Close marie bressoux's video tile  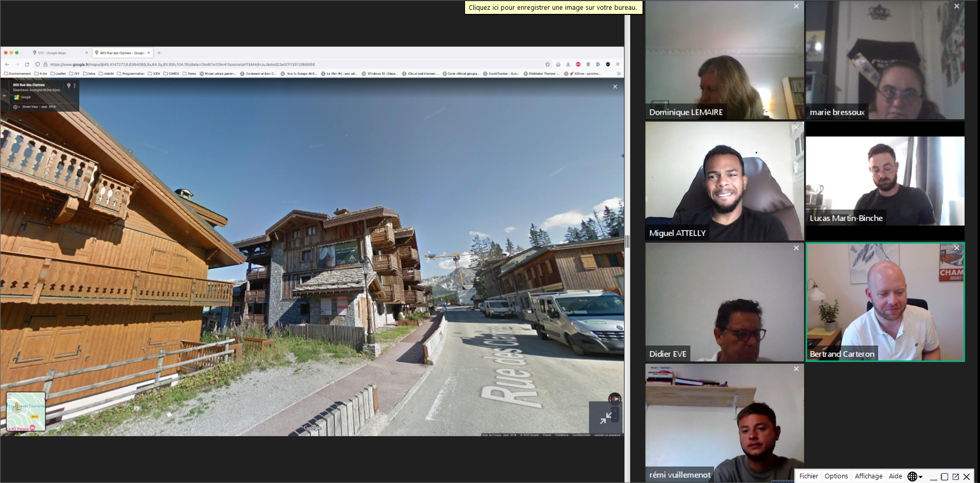(957, 6)
